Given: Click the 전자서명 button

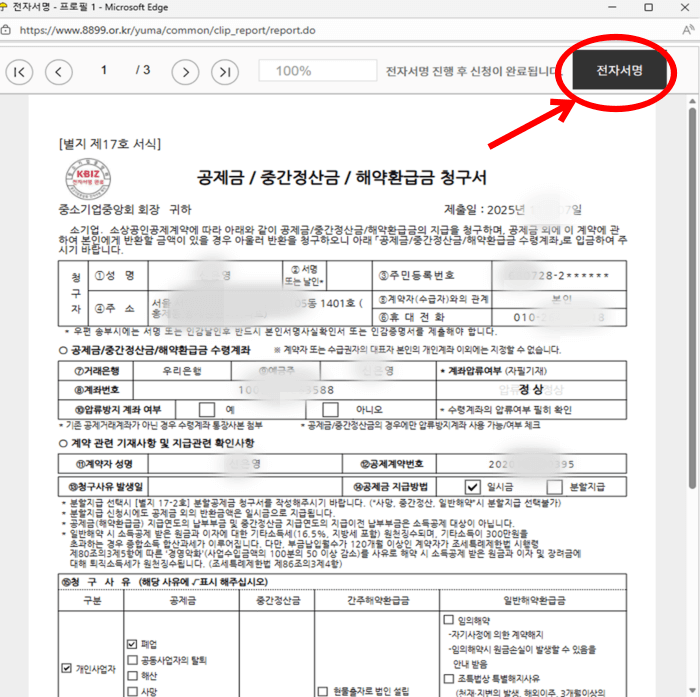Looking at the screenshot, I should 619,70.
